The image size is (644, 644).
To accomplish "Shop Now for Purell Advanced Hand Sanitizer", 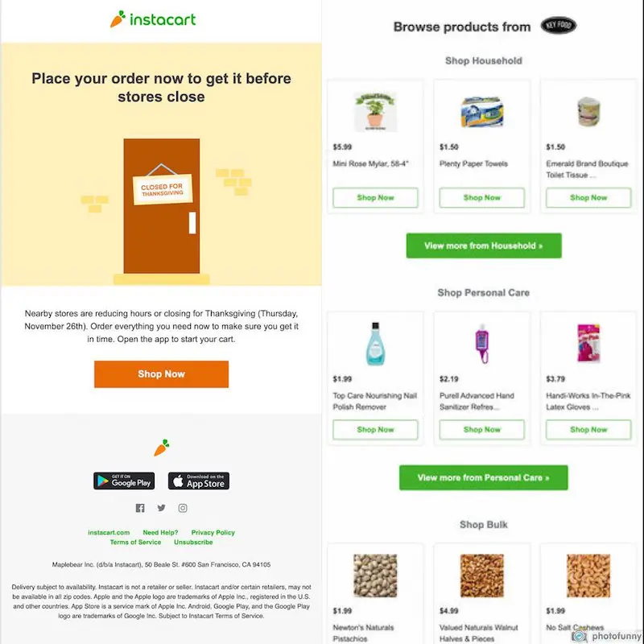I will [481, 429].
